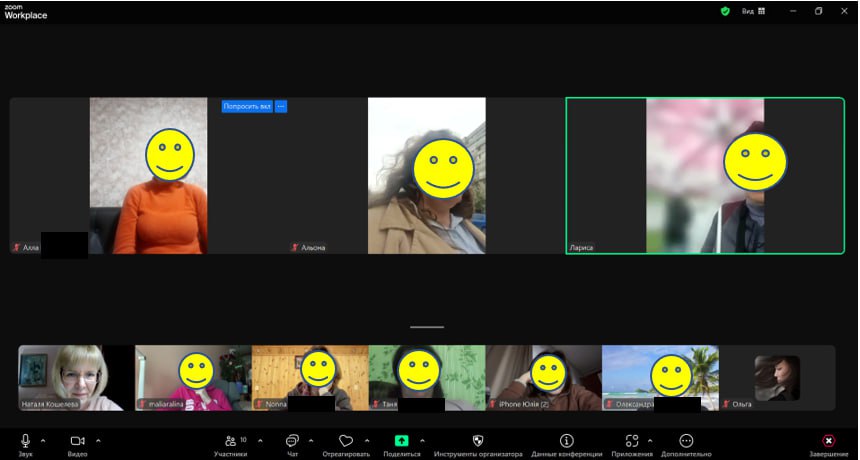Image resolution: width=860 pixels, height=460 pixels.
Task: Open the Чат chat panel
Action: pyautogui.click(x=292, y=440)
